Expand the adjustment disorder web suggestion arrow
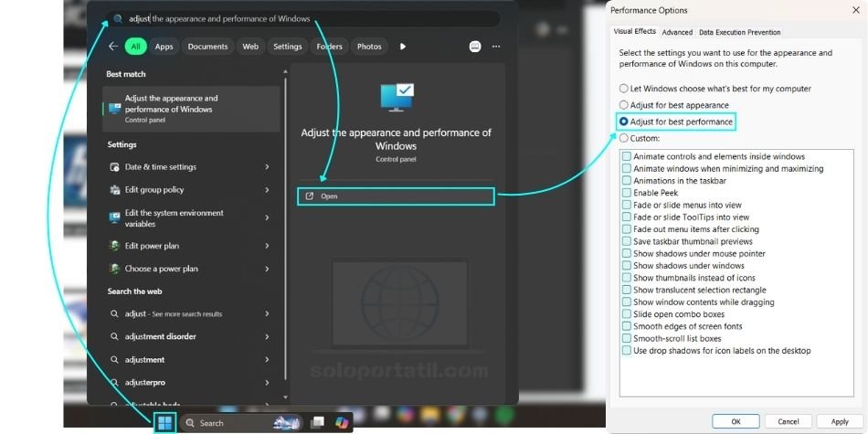This screenshot has width=868, height=434. tap(267, 336)
